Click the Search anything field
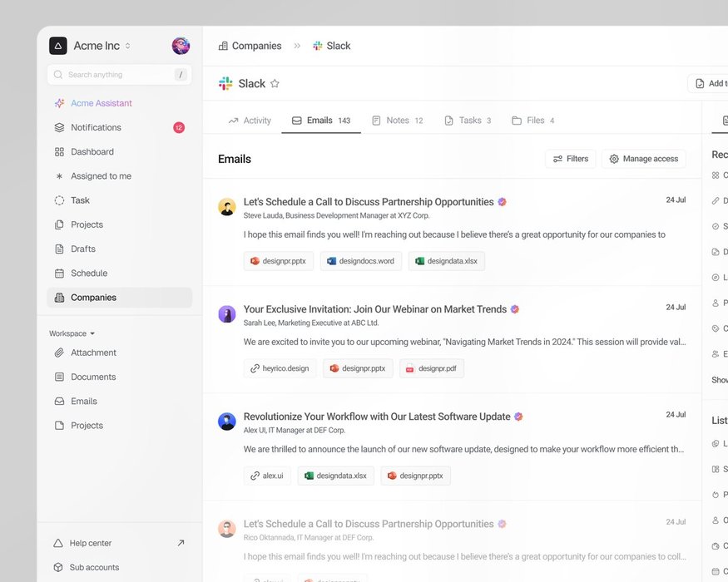Screen dimensions: 728x582 [119, 75]
